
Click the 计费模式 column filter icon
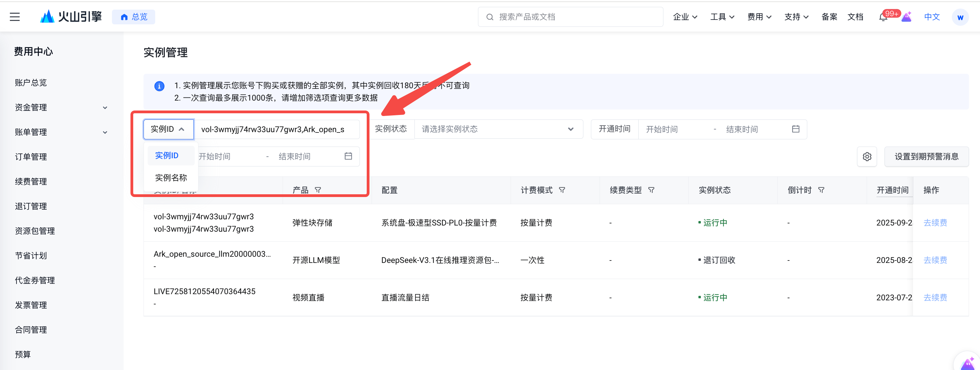click(x=561, y=190)
